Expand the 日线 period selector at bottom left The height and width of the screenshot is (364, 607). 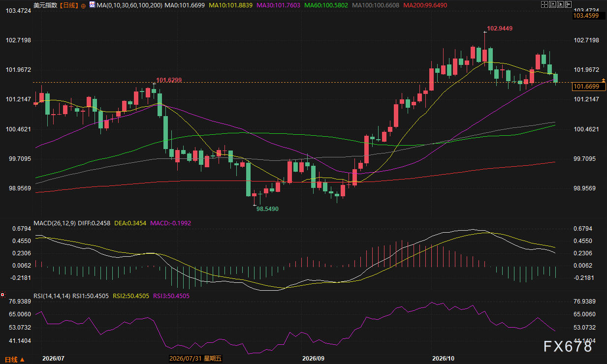[15, 360]
